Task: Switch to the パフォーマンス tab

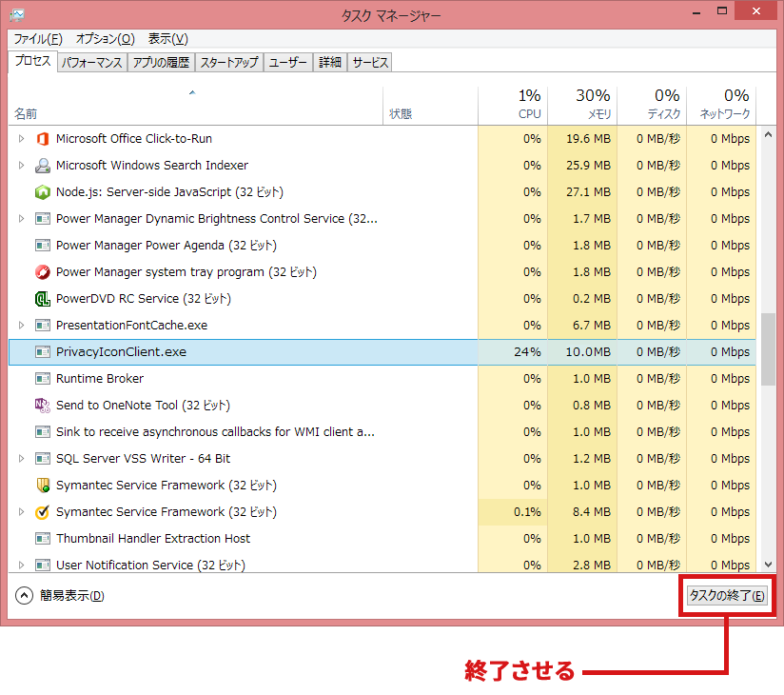Action: coord(91,63)
